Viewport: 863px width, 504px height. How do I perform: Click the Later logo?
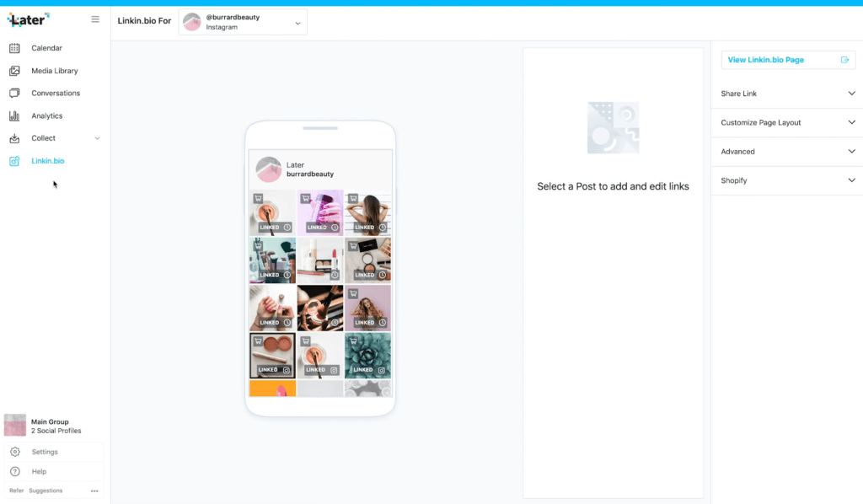(28, 20)
